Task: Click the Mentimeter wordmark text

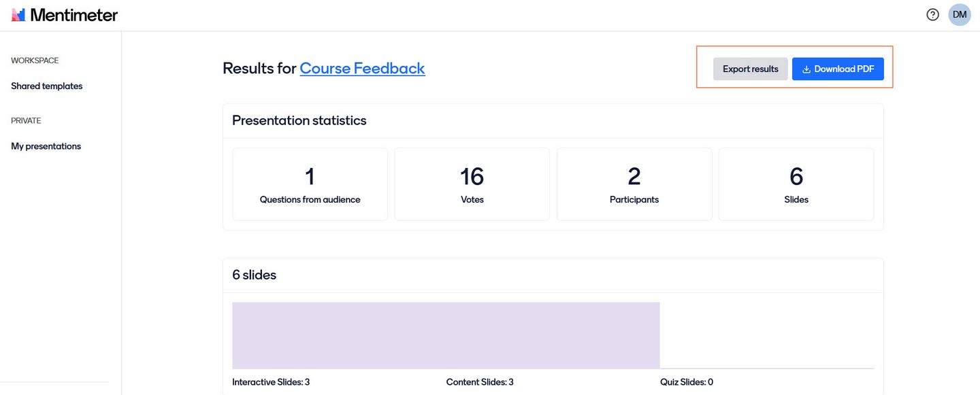Action: (74, 15)
